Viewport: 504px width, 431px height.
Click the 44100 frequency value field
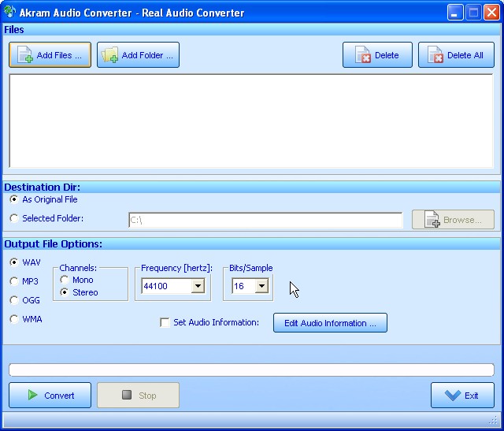point(166,286)
